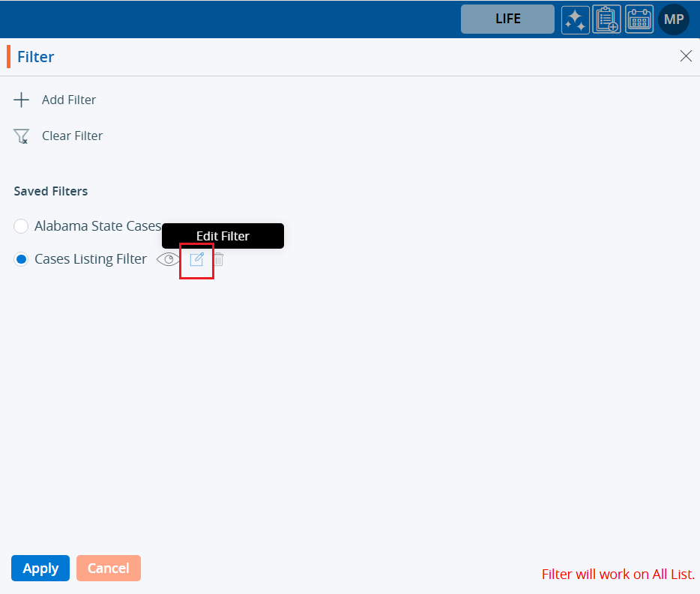
Task: Click the Add Filter text link
Action: click(x=69, y=100)
